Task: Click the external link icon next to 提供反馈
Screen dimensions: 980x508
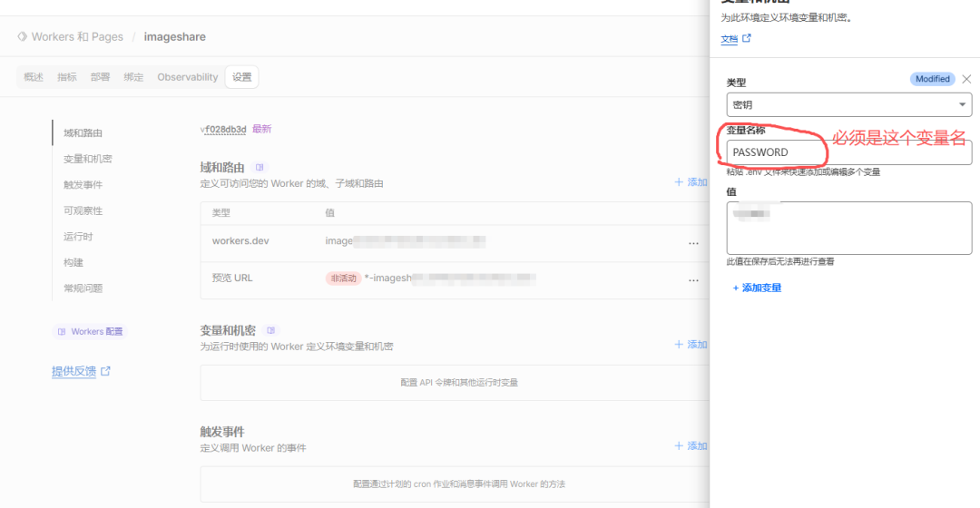Action: tap(105, 371)
